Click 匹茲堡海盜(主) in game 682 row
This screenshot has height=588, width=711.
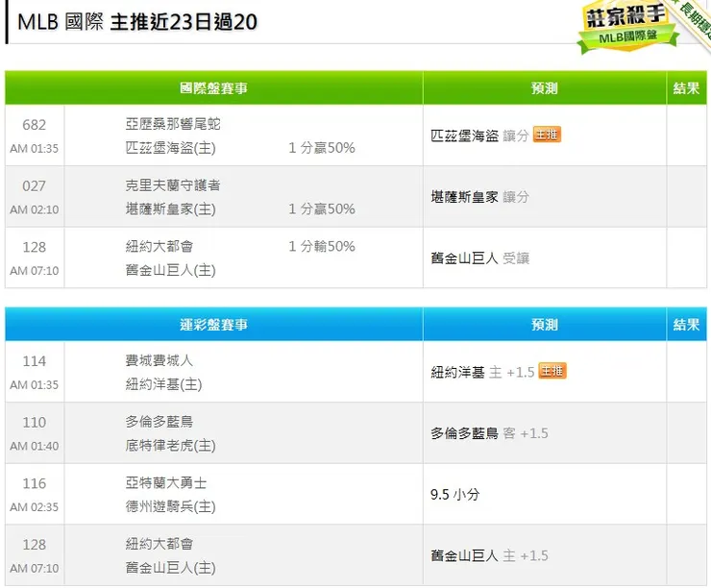click(x=170, y=148)
